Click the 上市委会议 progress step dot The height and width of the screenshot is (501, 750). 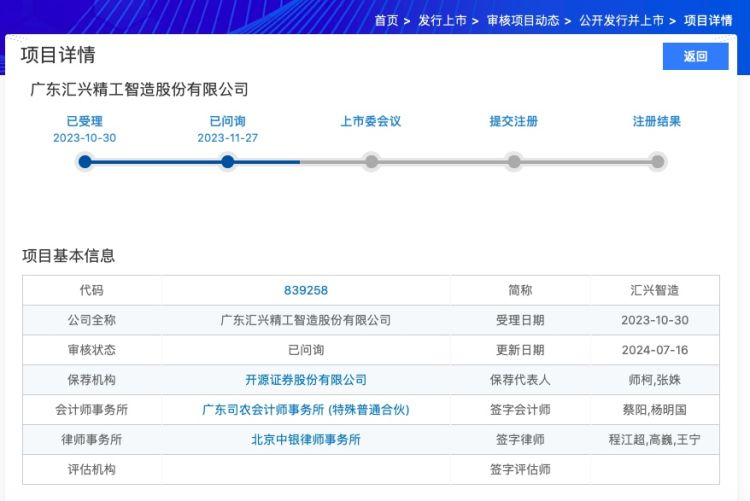(x=371, y=162)
